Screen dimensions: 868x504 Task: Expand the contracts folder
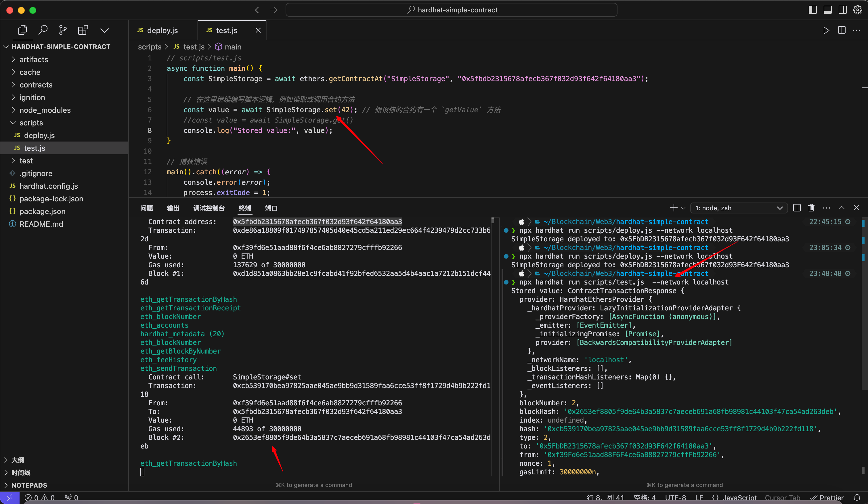(x=64, y=85)
